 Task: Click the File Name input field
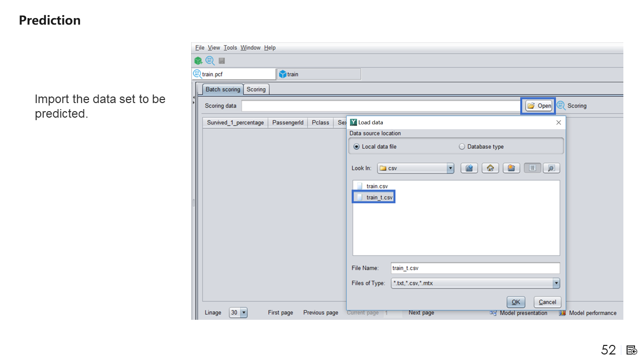pyautogui.click(x=475, y=268)
